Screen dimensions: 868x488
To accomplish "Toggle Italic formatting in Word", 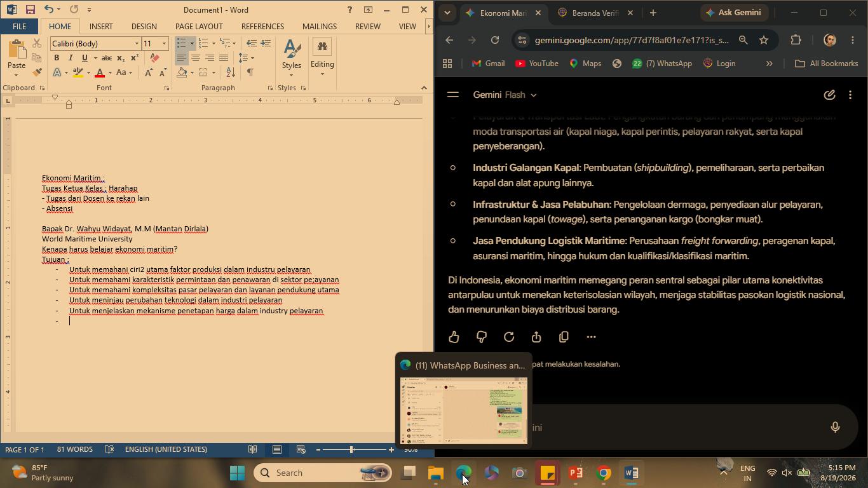I will (71, 58).
